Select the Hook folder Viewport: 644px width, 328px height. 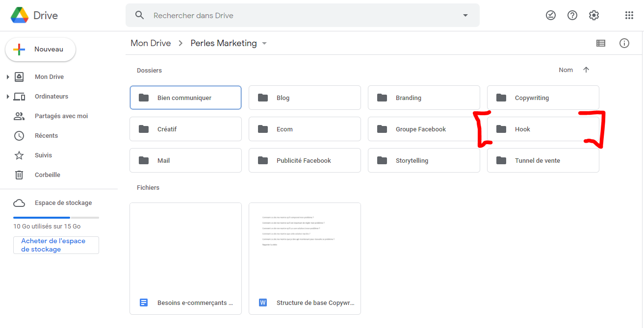coord(542,129)
